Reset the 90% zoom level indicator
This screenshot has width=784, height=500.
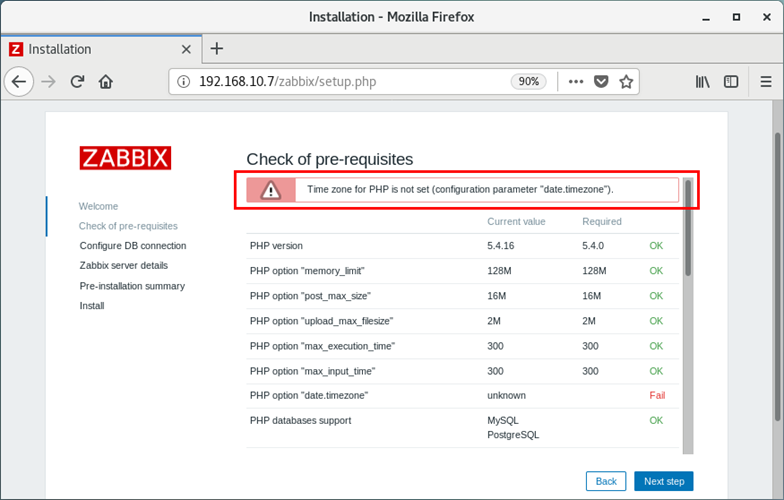tap(528, 82)
